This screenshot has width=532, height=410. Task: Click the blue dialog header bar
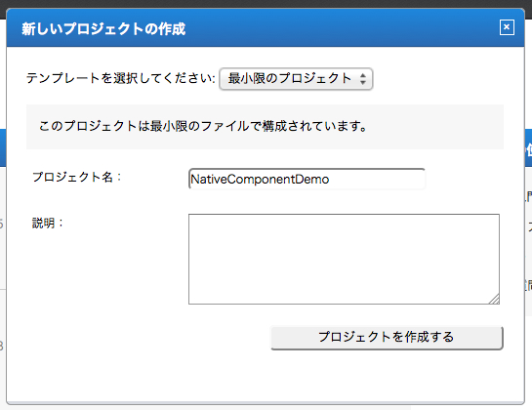pos(340,28)
